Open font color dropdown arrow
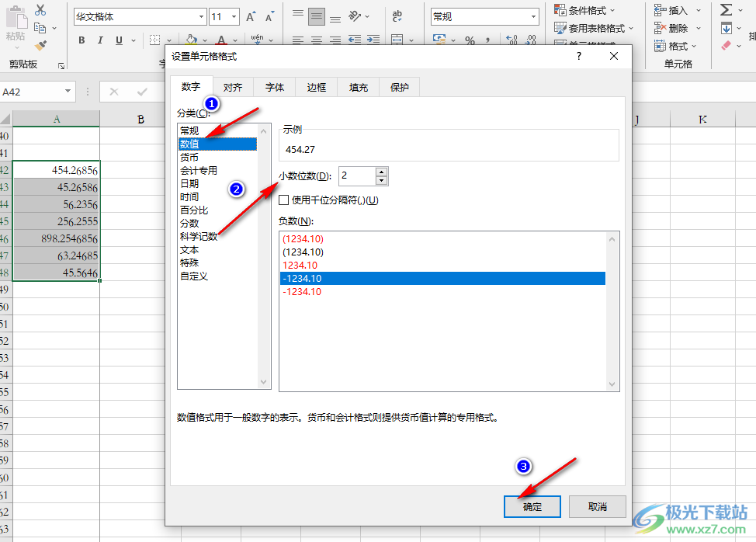 pos(235,40)
